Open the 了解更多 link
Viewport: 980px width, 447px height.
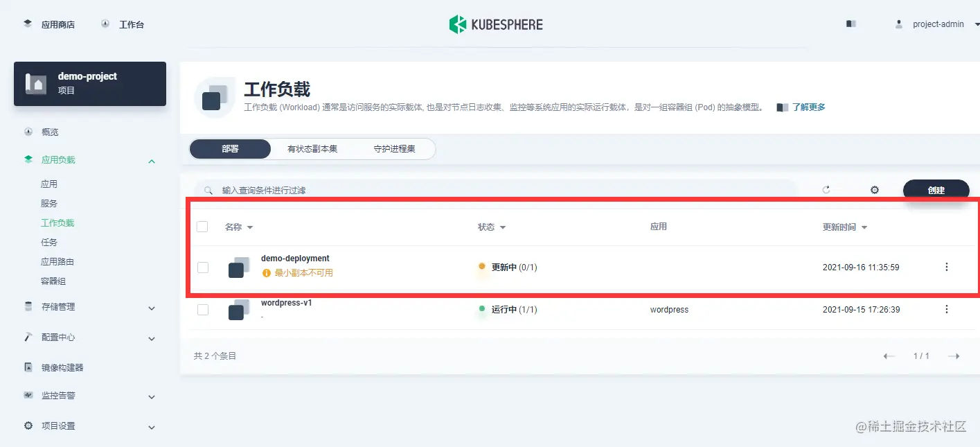point(809,107)
